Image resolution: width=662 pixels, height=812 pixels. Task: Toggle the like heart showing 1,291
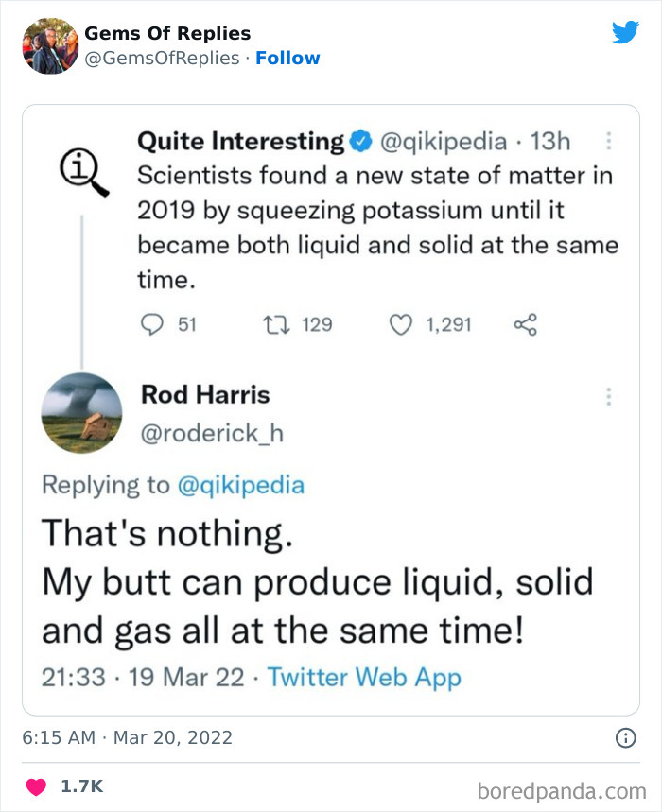[x=400, y=324]
